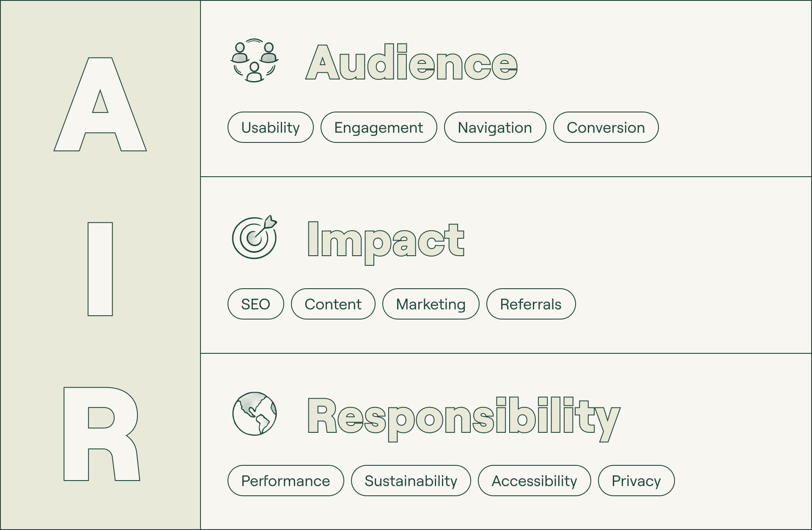Click the bullseye with arrow icon

pos(254,246)
